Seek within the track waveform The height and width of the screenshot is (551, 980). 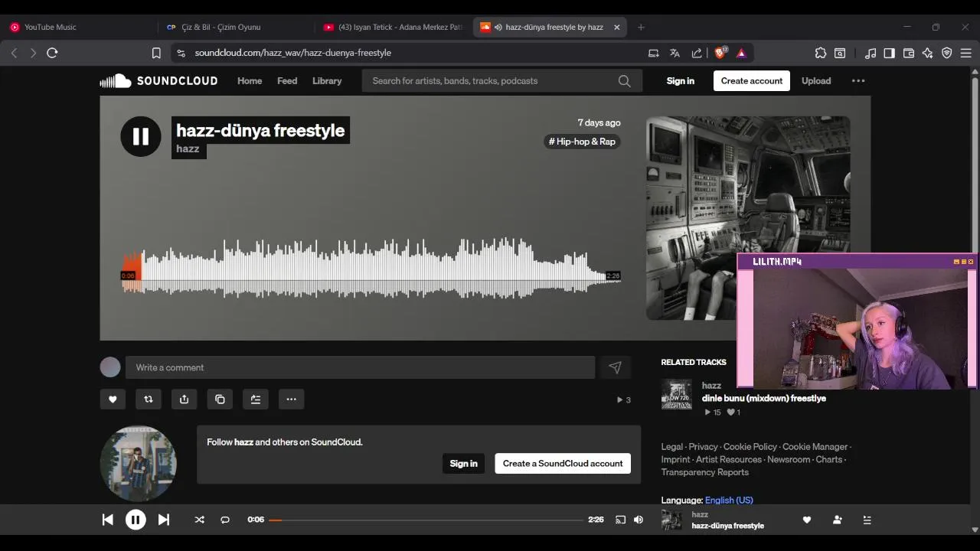[x=371, y=268]
